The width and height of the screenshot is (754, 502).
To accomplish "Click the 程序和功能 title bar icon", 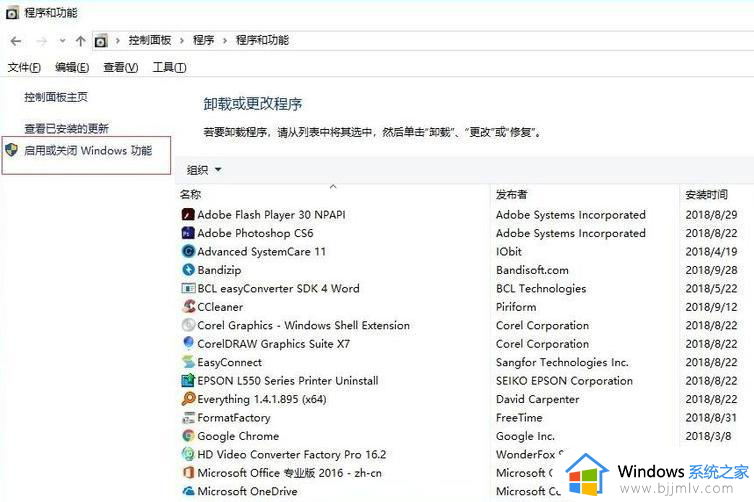I will coord(12,13).
